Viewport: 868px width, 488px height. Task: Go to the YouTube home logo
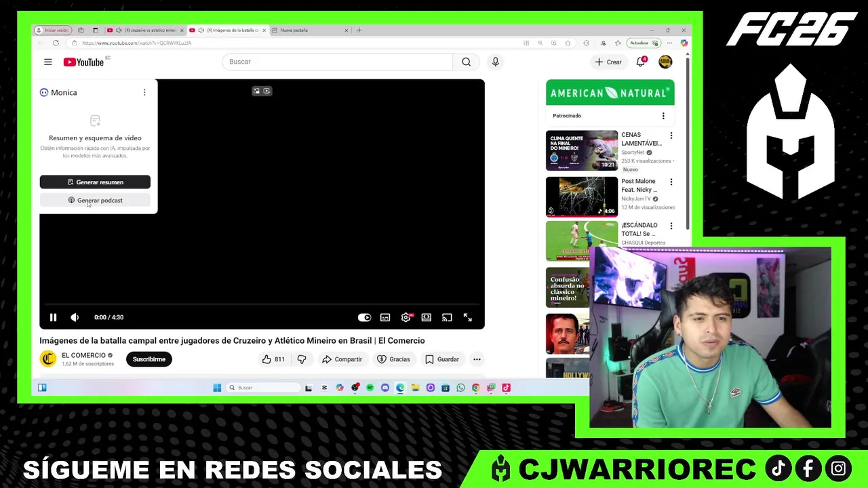click(x=83, y=62)
